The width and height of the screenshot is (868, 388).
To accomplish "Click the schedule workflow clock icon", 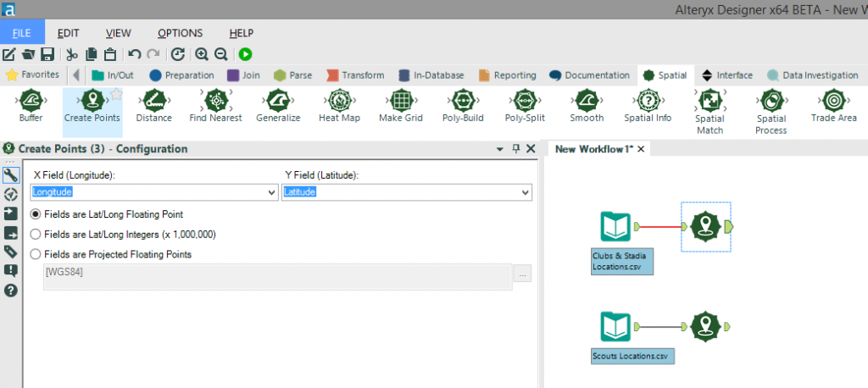I will [177, 54].
